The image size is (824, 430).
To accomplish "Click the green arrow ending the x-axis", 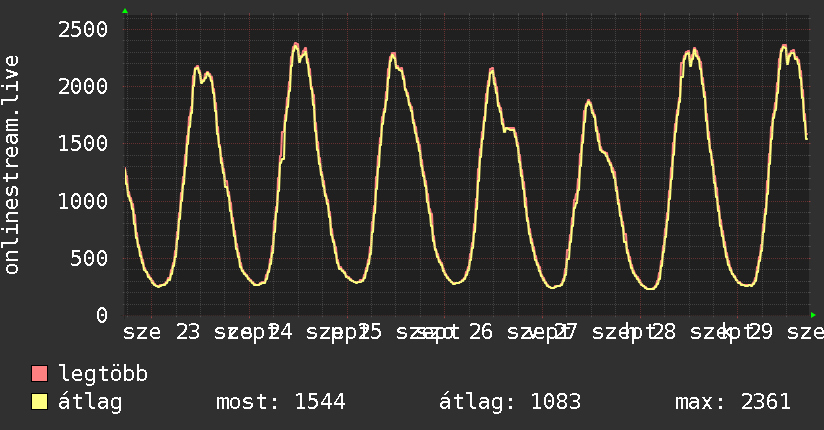I will [813, 315].
